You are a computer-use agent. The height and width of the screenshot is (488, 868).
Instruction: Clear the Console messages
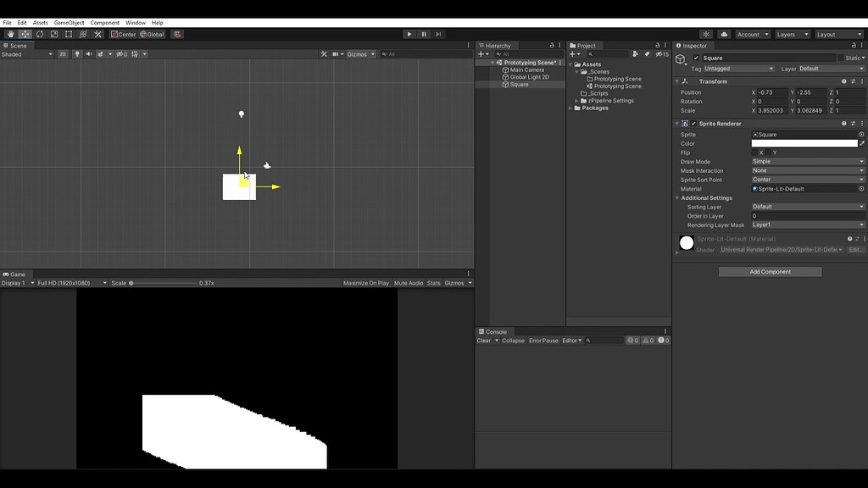point(483,340)
